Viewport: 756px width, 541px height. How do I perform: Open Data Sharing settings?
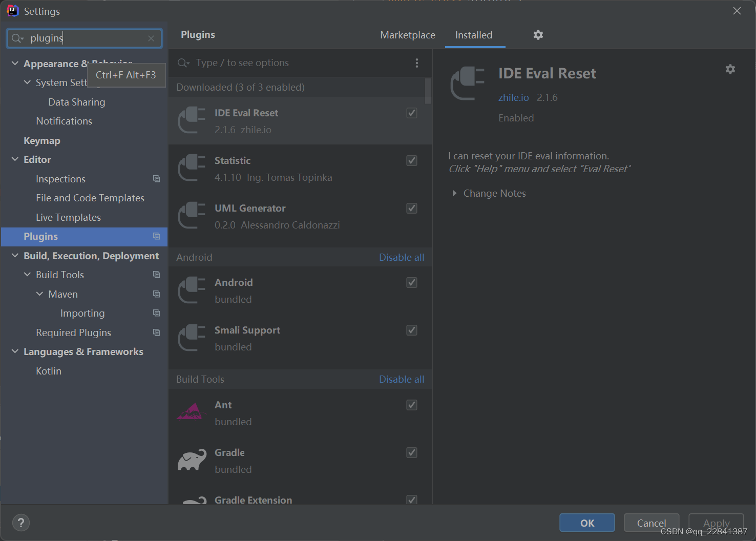click(77, 102)
